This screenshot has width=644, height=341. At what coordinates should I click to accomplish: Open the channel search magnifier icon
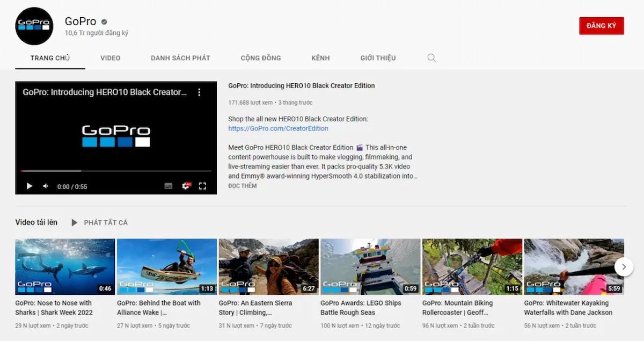(x=431, y=58)
